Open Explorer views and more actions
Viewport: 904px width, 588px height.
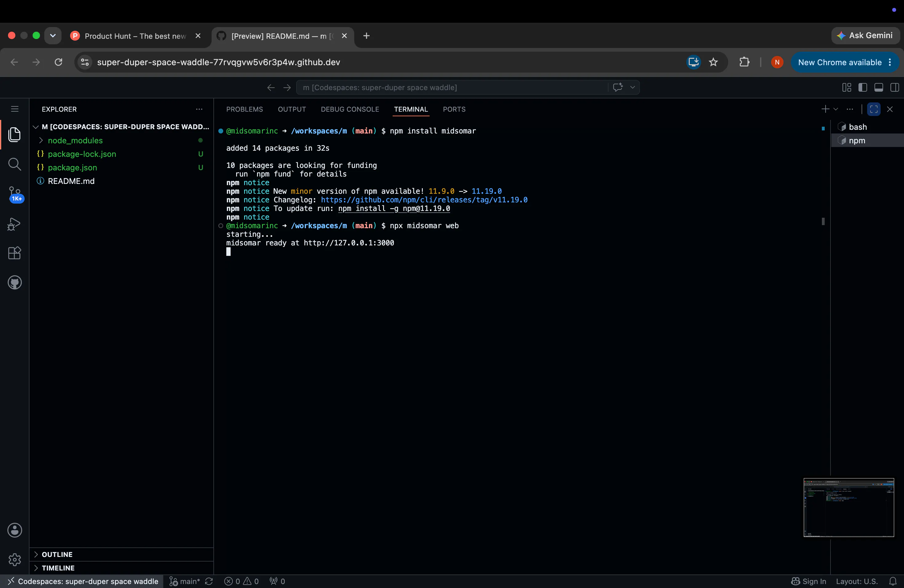(199, 109)
